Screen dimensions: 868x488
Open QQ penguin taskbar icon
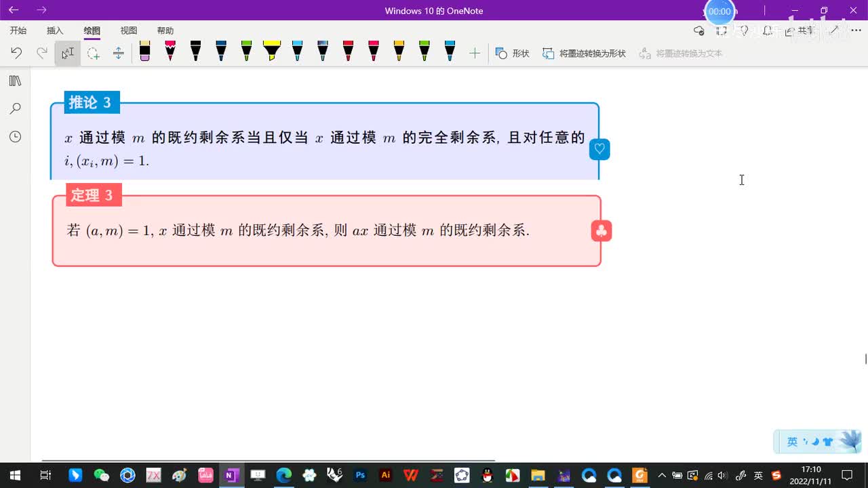coord(487,475)
